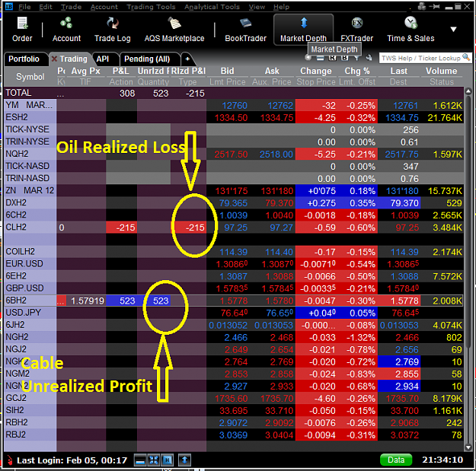Switch to the Pending (All) tab

point(147,59)
